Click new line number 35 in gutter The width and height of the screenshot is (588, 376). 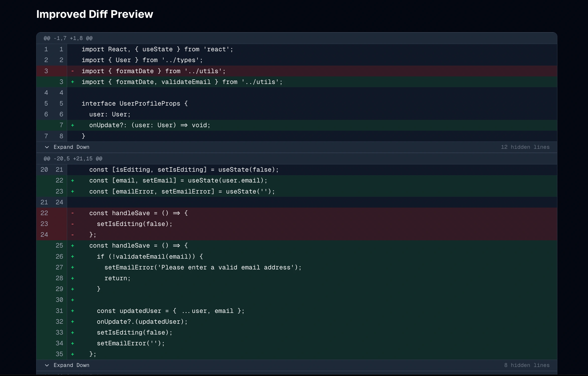point(59,354)
